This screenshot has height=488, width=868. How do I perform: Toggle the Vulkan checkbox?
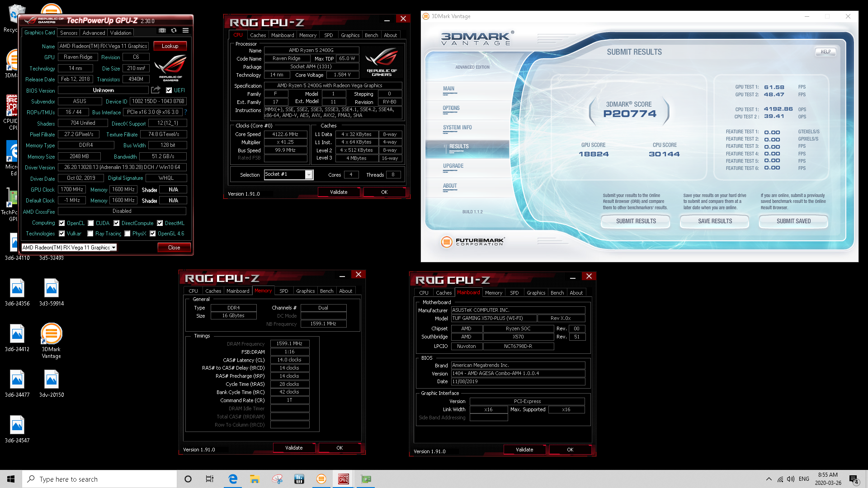(62, 234)
